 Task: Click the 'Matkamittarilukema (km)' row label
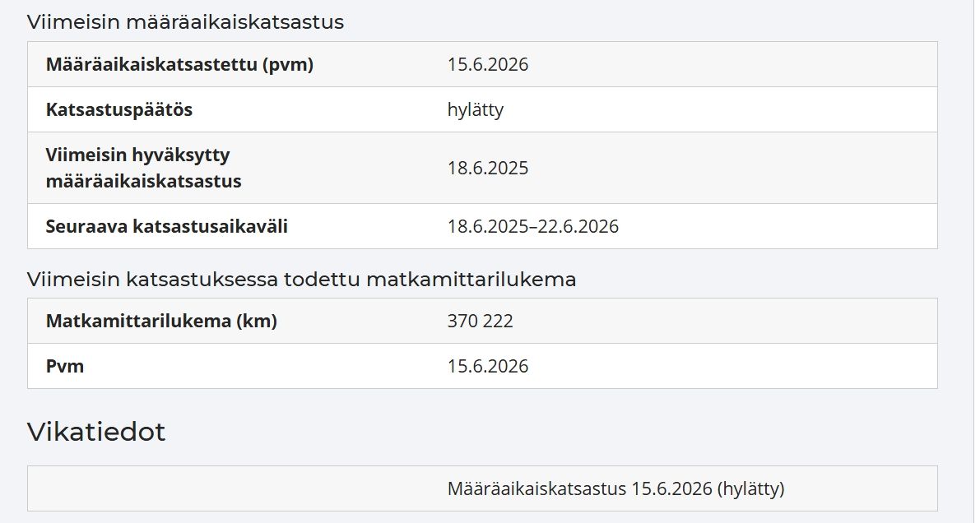[x=161, y=322]
